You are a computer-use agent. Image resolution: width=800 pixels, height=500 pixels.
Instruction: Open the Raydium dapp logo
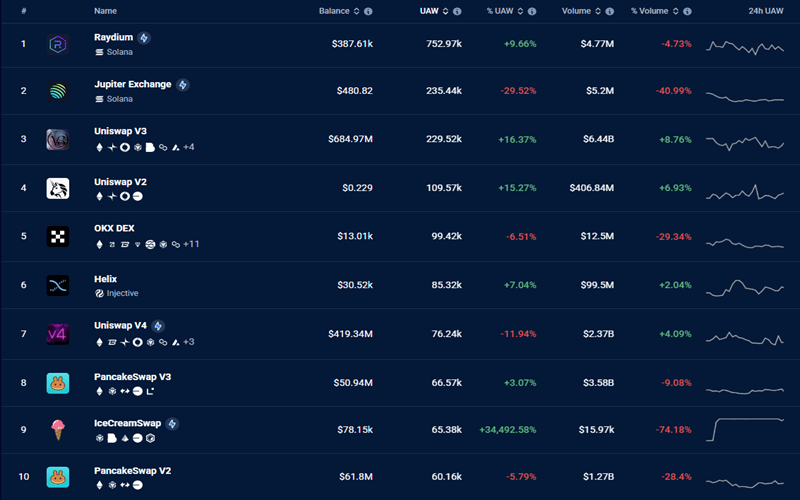[58, 44]
